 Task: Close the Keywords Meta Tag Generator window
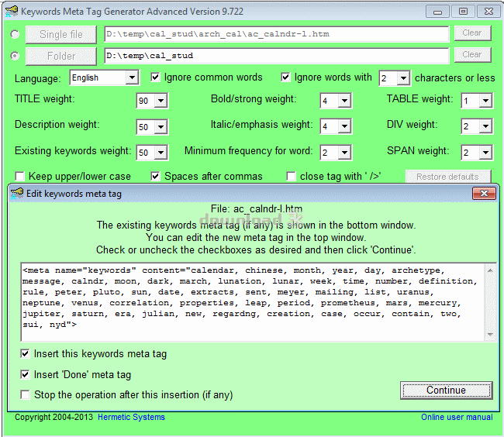pyautogui.click(x=488, y=12)
